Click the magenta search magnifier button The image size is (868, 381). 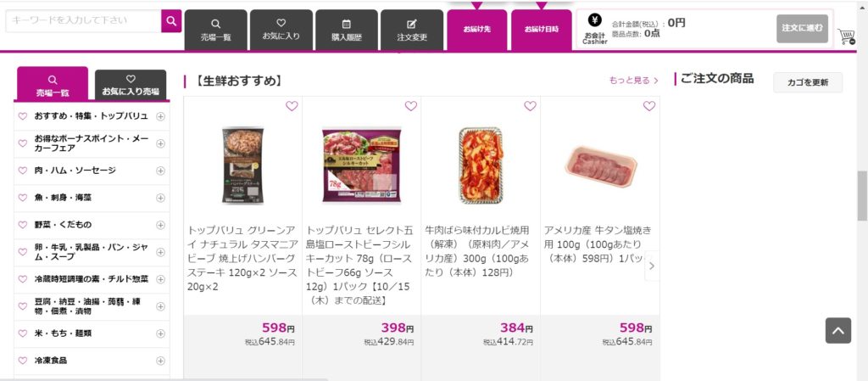click(171, 21)
